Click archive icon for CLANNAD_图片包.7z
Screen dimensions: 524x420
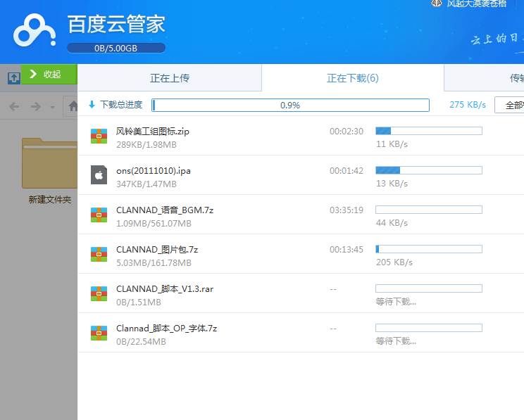[x=99, y=255]
